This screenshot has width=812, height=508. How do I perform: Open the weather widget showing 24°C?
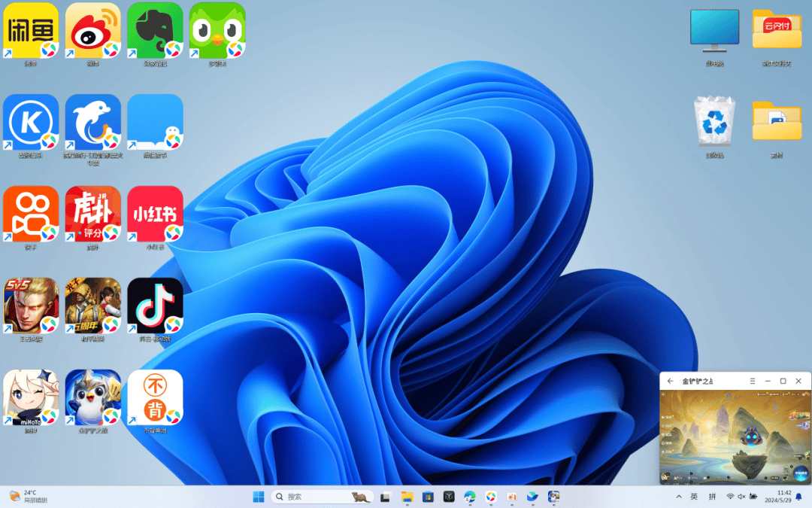click(29, 497)
